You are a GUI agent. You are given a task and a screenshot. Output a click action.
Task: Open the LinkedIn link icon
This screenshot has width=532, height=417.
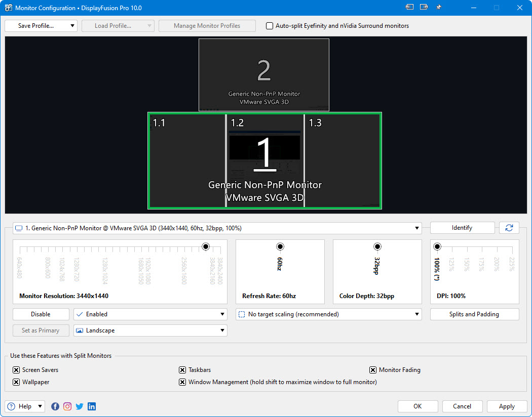[x=92, y=406]
